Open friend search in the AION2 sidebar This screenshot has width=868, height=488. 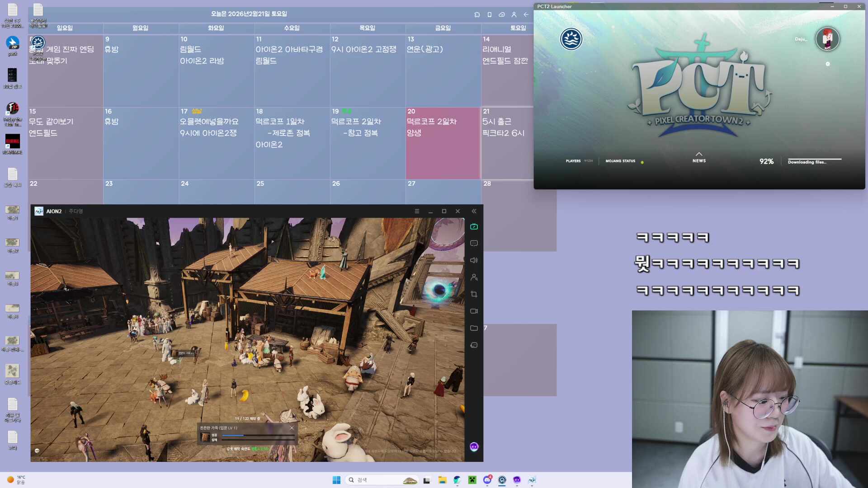(473, 277)
